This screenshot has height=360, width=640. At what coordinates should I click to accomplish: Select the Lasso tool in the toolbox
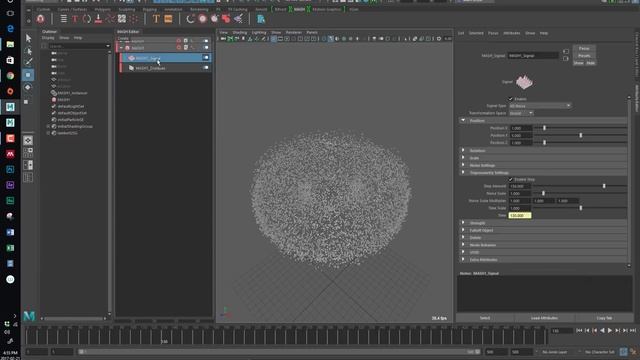point(28,51)
